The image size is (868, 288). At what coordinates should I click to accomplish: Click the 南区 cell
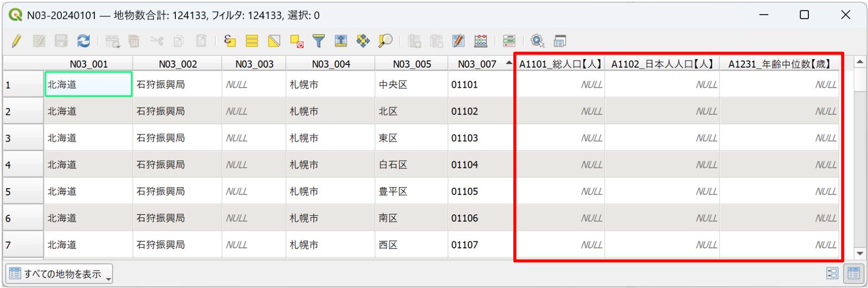point(411,218)
